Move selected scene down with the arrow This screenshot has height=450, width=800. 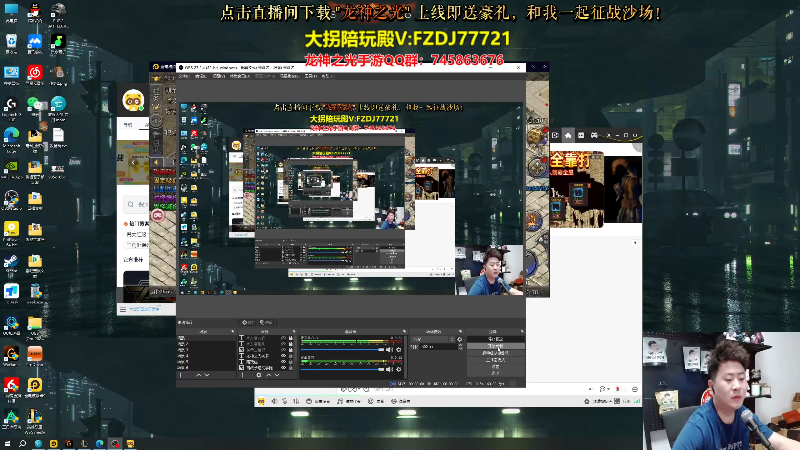(207, 374)
